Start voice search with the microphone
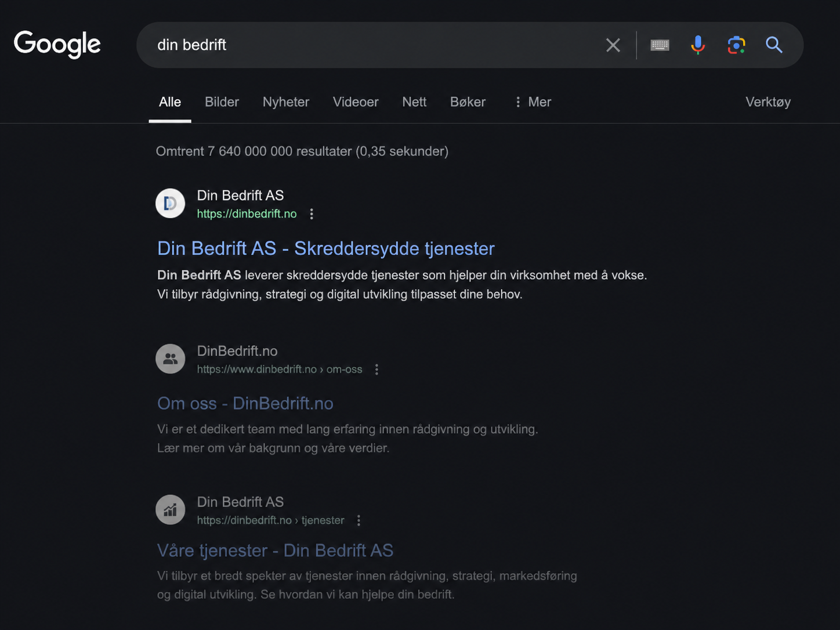The image size is (840, 630). [698, 45]
